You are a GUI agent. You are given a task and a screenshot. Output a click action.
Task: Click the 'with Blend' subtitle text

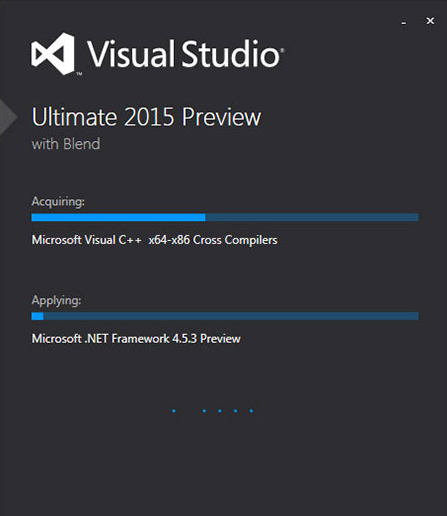point(66,144)
